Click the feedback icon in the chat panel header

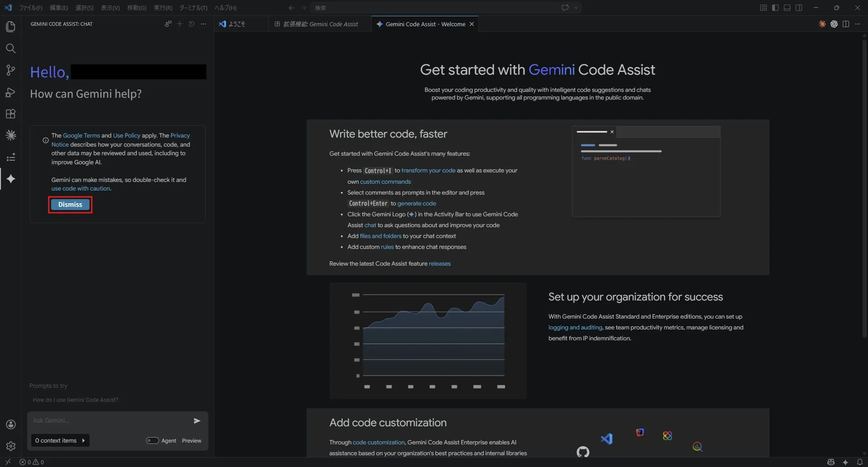pyautogui.click(x=168, y=24)
